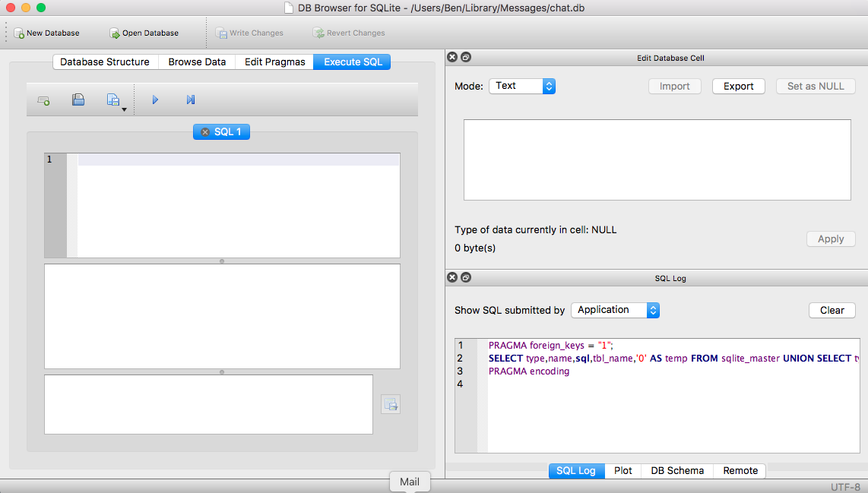
Task: Open a new SQL tab
Action: [43, 100]
